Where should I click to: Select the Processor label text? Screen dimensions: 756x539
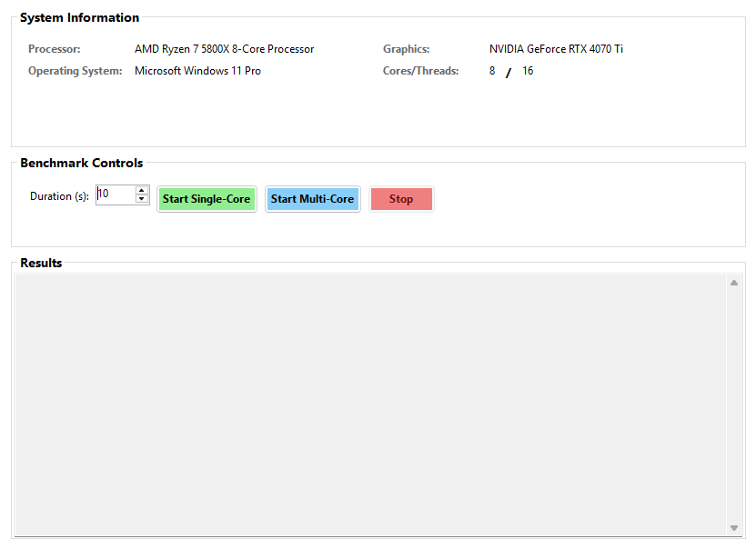pyautogui.click(x=53, y=48)
